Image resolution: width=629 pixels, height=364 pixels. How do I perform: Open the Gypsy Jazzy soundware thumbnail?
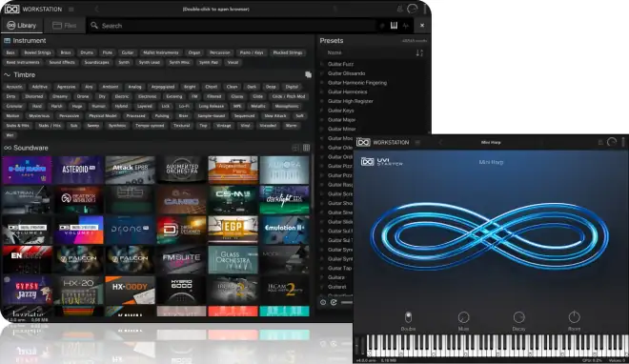[x=27, y=290]
